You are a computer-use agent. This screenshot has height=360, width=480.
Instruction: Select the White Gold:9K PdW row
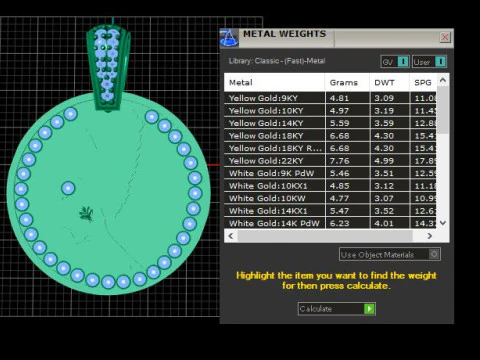pyautogui.click(x=330, y=173)
